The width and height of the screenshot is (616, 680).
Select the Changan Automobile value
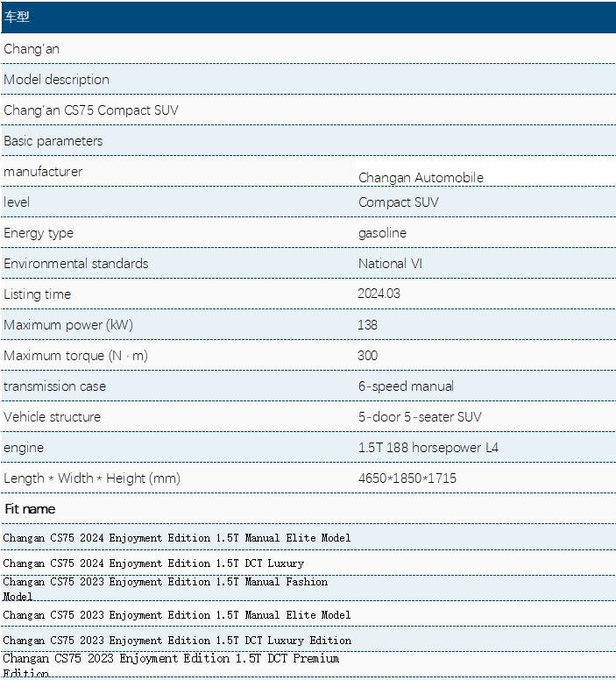(x=421, y=177)
